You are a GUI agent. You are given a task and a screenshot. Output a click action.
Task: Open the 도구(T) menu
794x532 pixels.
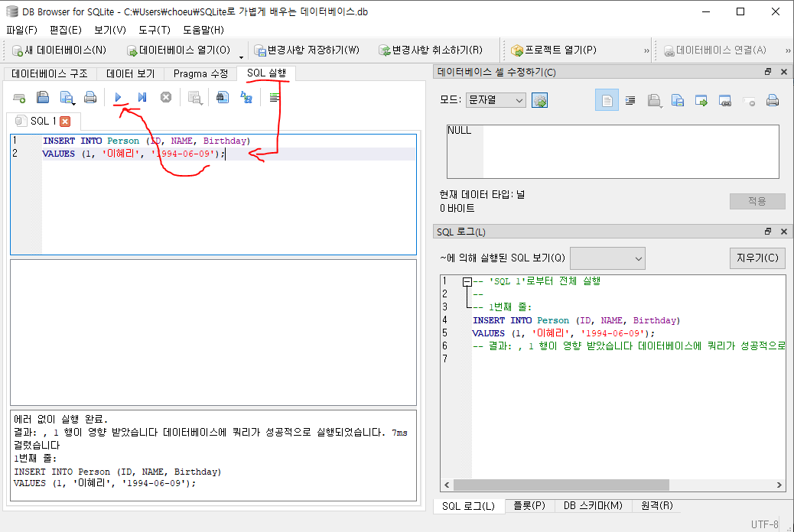click(155, 30)
